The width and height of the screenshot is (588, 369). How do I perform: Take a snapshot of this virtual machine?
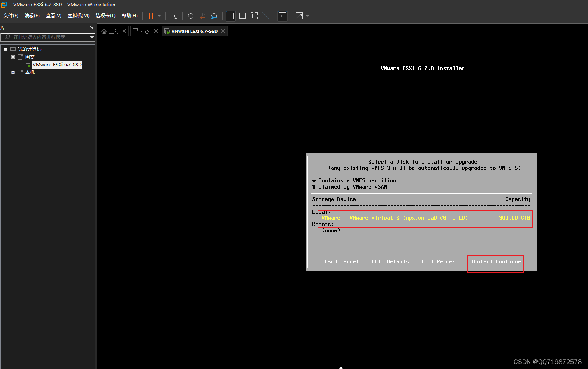click(190, 16)
